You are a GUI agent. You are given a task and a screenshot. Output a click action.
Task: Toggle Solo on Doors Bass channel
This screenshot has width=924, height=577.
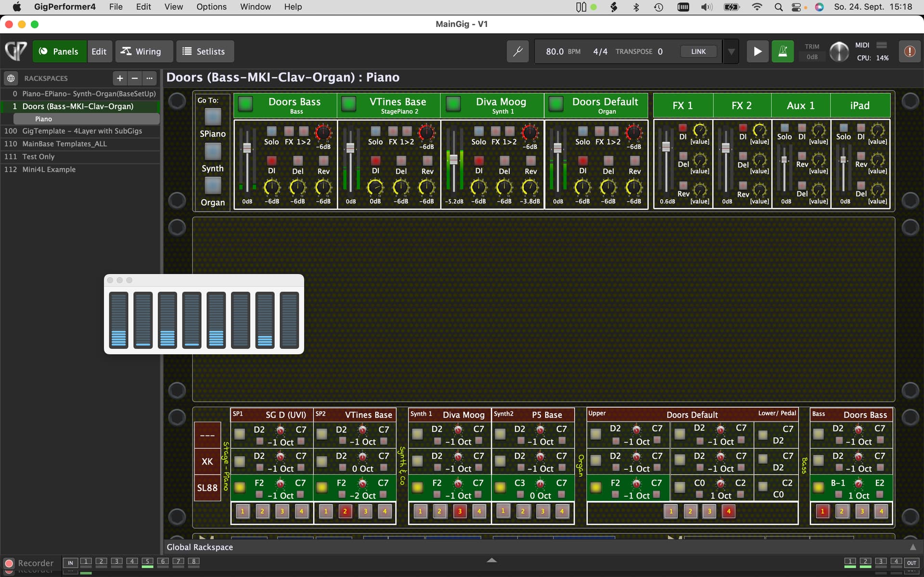coord(271,131)
